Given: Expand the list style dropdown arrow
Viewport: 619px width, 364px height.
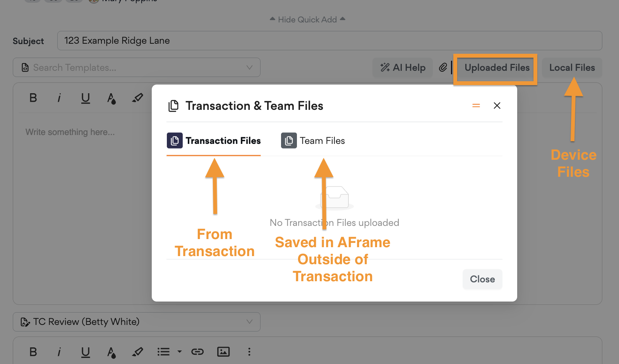Looking at the screenshot, I should pyautogui.click(x=179, y=352).
